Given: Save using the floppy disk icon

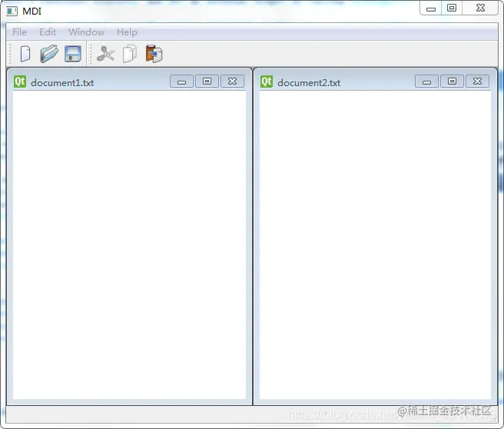Looking at the screenshot, I should coord(73,54).
